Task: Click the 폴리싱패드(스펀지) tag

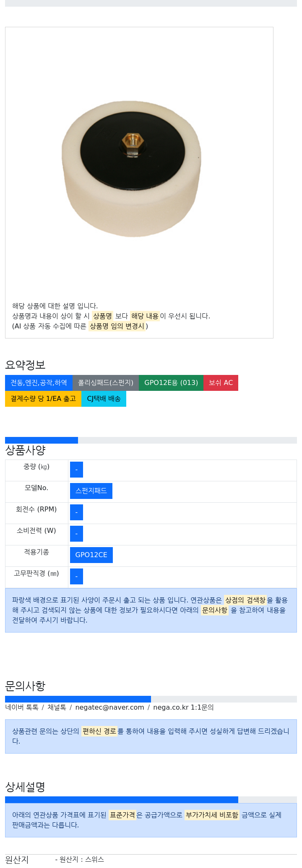Action: click(x=106, y=383)
